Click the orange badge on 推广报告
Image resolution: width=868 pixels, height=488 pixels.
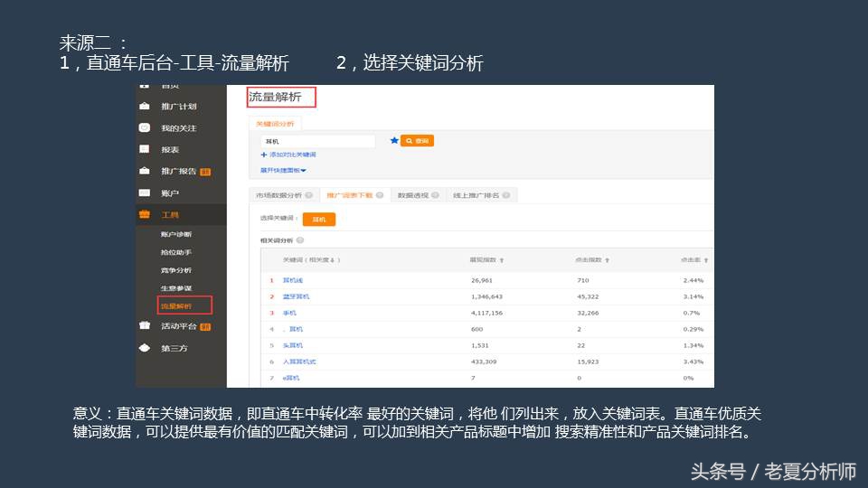(205, 172)
